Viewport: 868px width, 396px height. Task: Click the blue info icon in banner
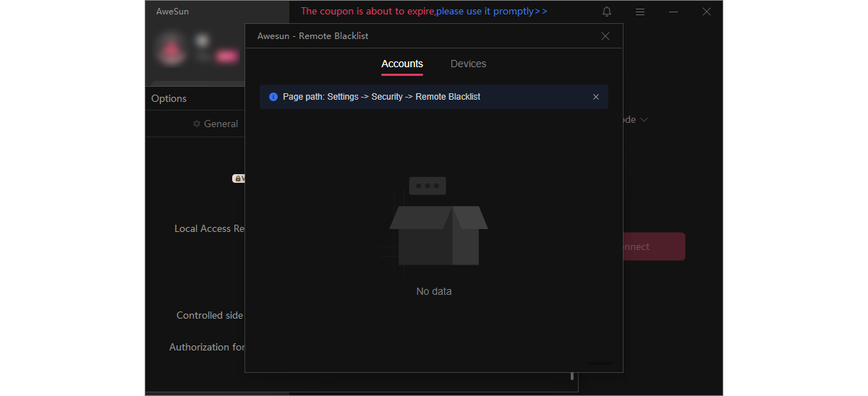(x=273, y=97)
